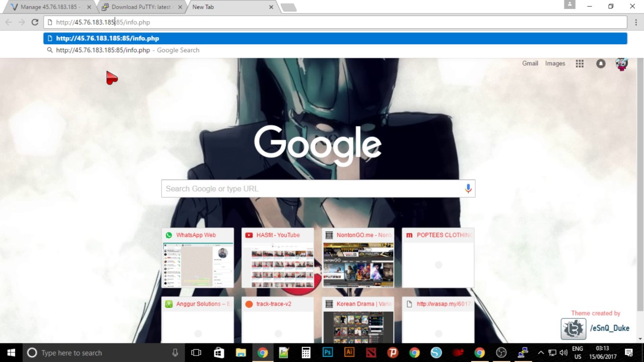Open the NontonGO.me thumbnail
The image size is (644, 362).
click(358, 258)
